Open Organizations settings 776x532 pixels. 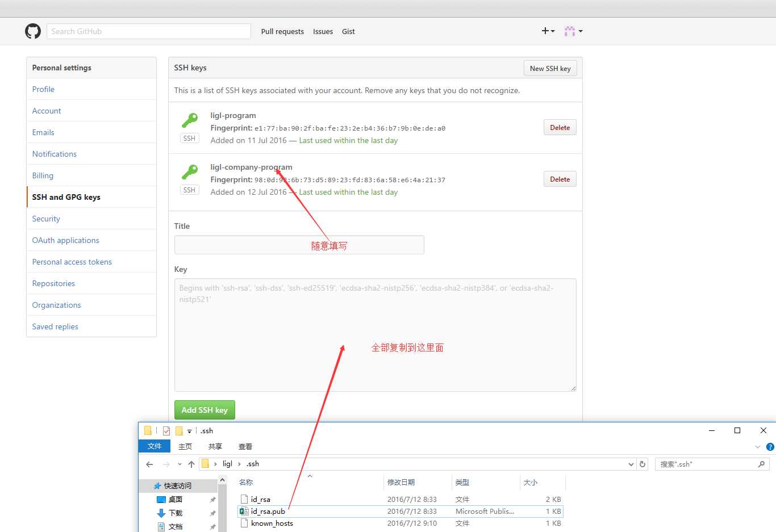91,305
